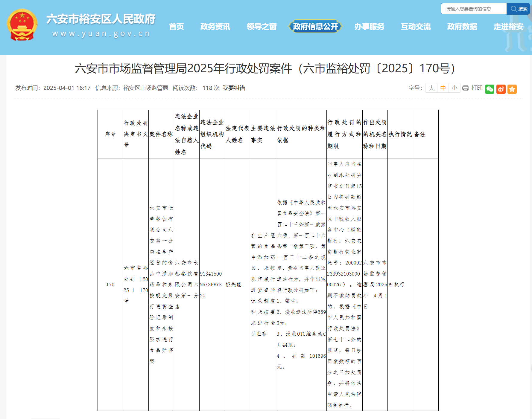This screenshot has width=532, height=419.
Task: Click the 序号 column header
Action: coord(110,134)
